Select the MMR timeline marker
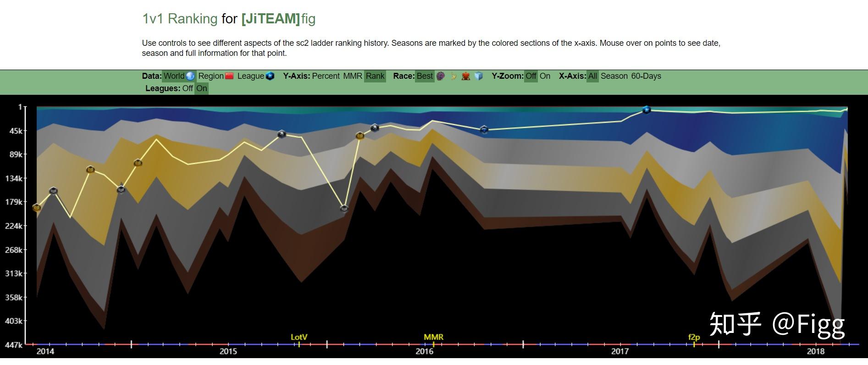The image size is (868, 365). pos(433,337)
